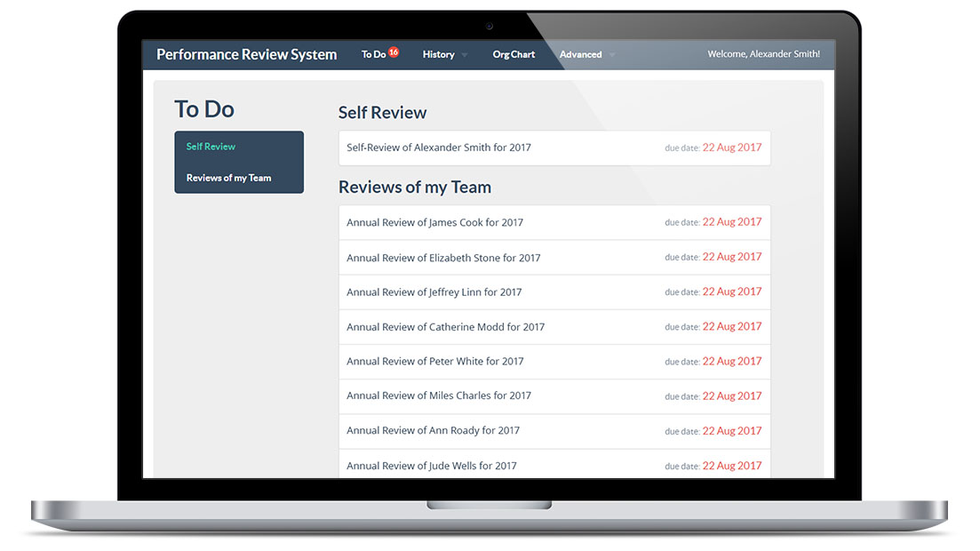Open Annual Review of Peter White
Screen dimensions: 980x551
435,362
